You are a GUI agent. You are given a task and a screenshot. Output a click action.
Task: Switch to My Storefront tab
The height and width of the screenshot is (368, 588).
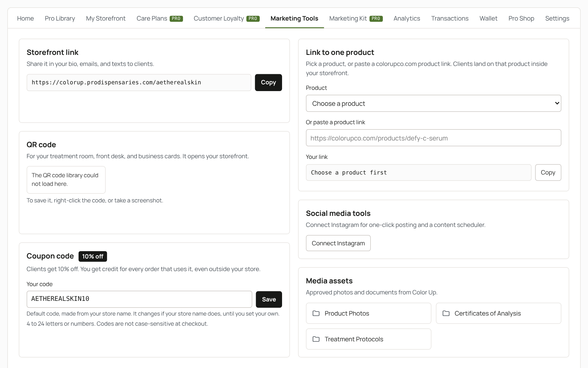pyautogui.click(x=106, y=18)
